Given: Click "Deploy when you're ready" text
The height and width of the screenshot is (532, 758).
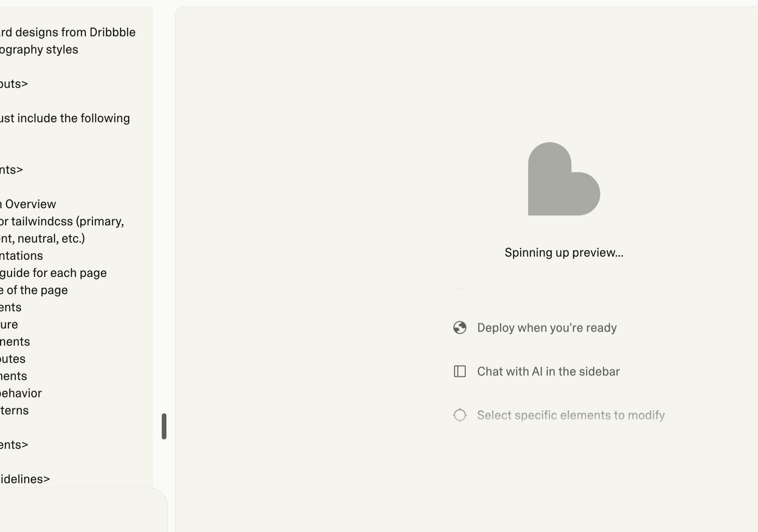Looking at the screenshot, I should click(547, 328).
